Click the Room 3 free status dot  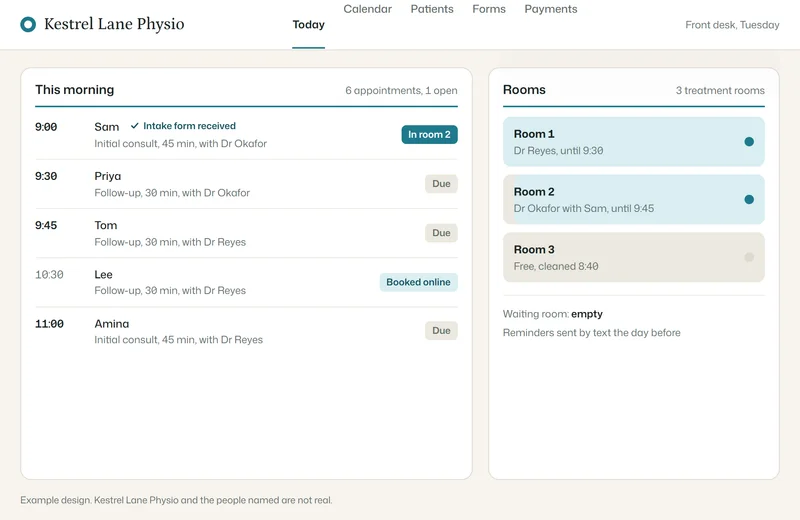pos(748,257)
